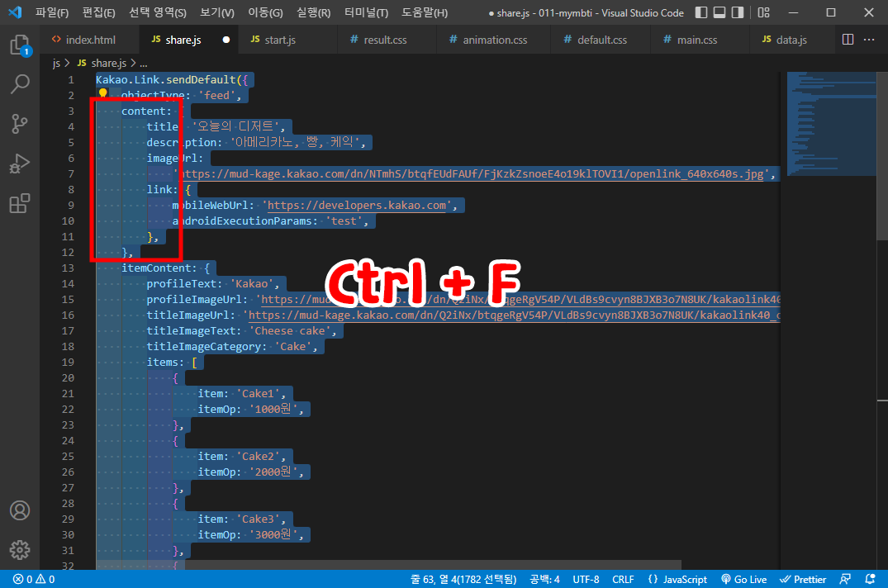Start the Go Live server
Image resolution: width=888 pixels, height=588 pixels.
click(x=743, y=579)
